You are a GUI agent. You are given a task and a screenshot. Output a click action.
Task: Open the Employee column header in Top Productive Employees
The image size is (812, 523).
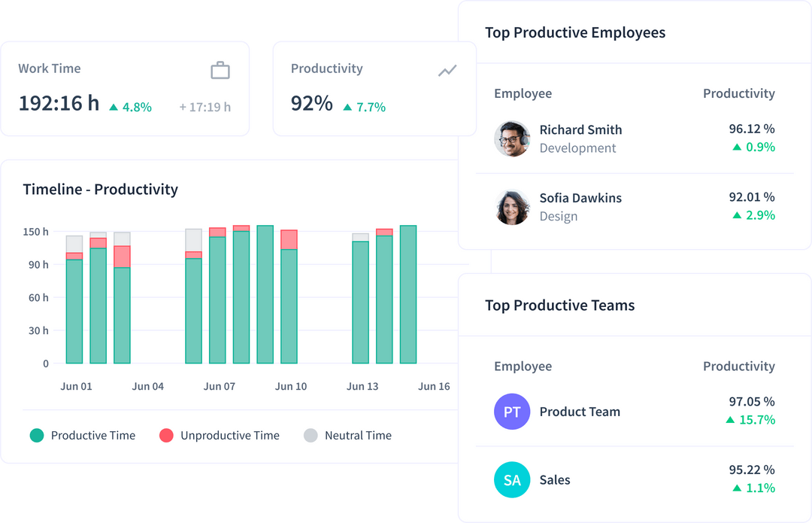[523, 93]
